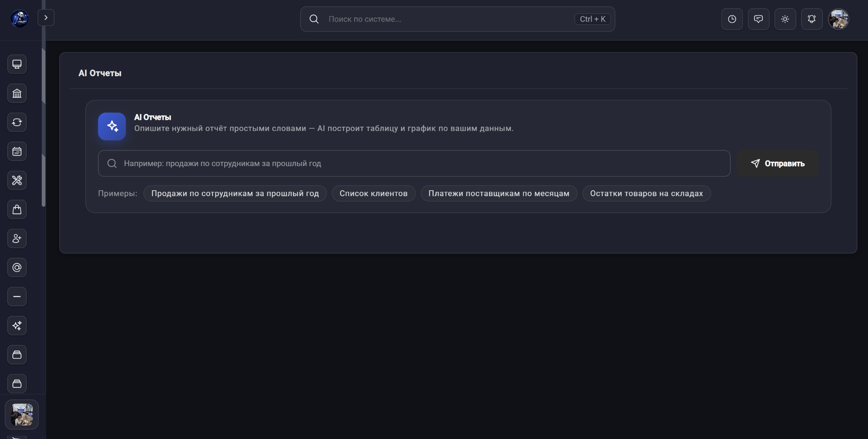Viewport: 868px width, 439px height.
Task: Choose example Остатки товаров на складах
Action: [x=646, y=193]
